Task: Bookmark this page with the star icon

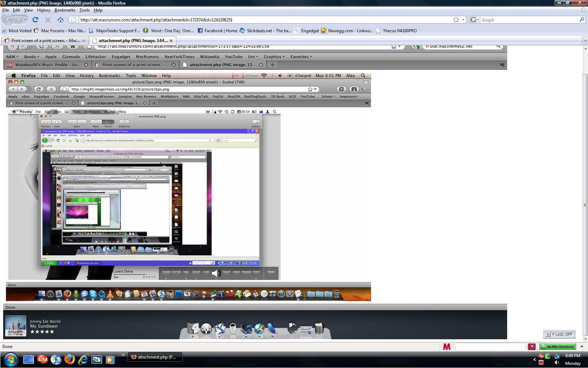Action: (x=456, y=20)
